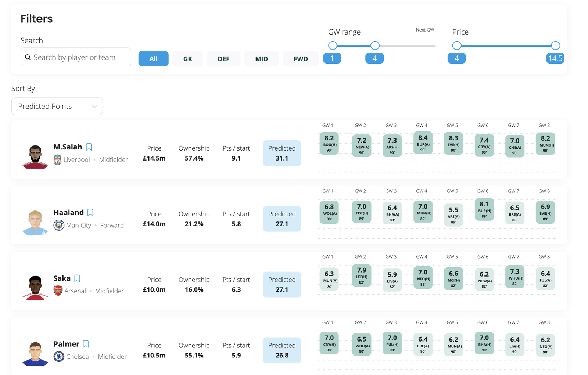Screen dimensions: 588x375
Task: Bookmark Haaland using the bookmark icon
Action: tap(90, 213)
